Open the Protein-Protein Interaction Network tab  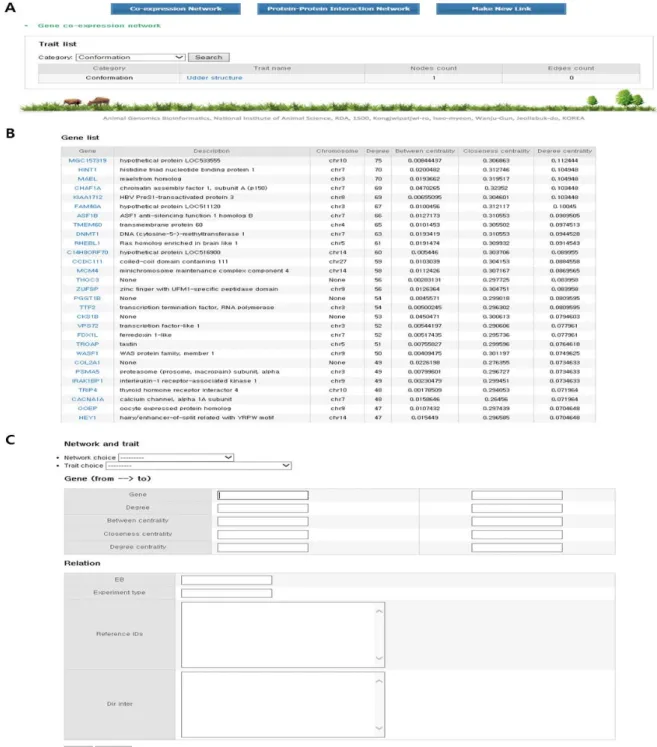(x=338, y=9)
